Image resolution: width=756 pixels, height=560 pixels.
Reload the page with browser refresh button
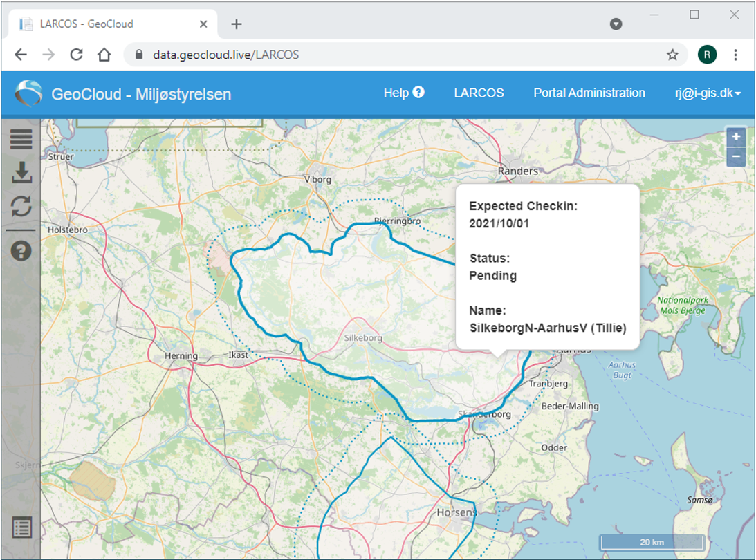click(76, 55)
